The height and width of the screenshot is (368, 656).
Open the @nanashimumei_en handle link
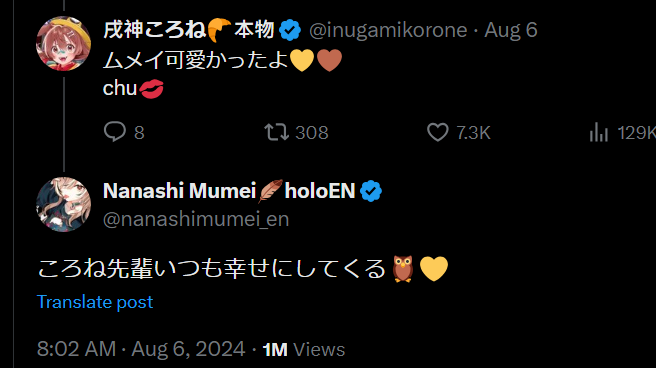[x=196, y=219]
